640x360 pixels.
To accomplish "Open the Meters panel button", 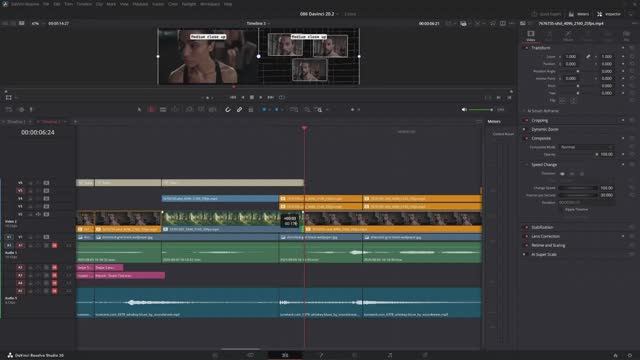I will 578,14.
